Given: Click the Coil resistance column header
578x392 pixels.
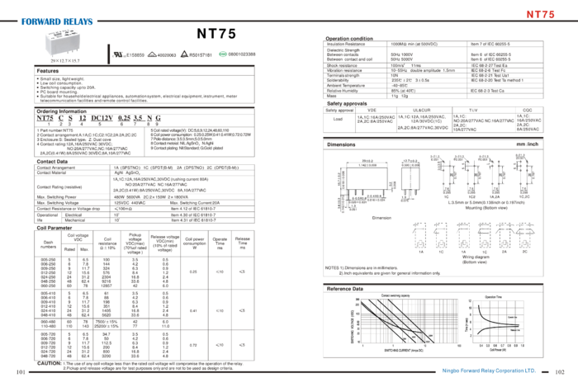Looking at the screenshot, I should (x=107, y=243).
